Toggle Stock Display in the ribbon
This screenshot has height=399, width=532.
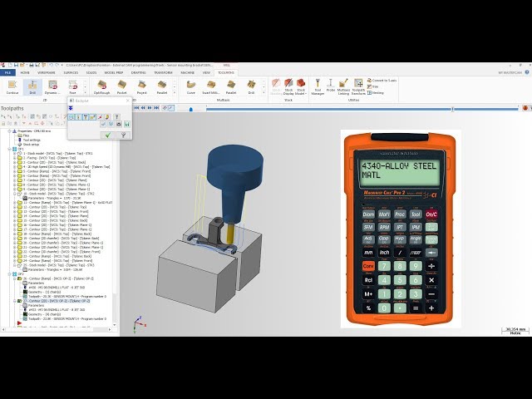pos(288,86)
